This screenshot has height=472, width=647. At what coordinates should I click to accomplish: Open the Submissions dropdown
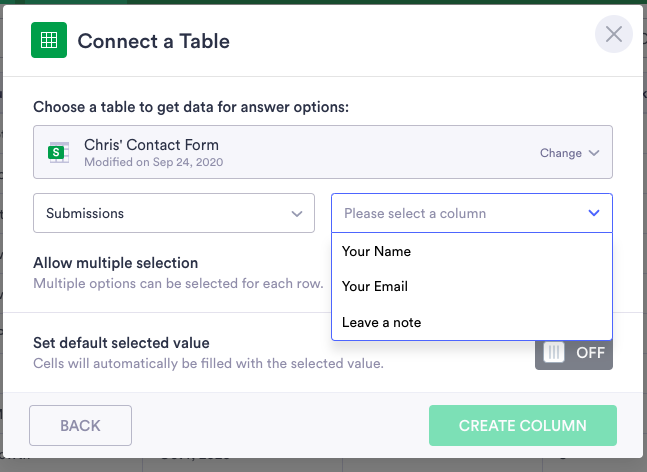coord(174,213)
